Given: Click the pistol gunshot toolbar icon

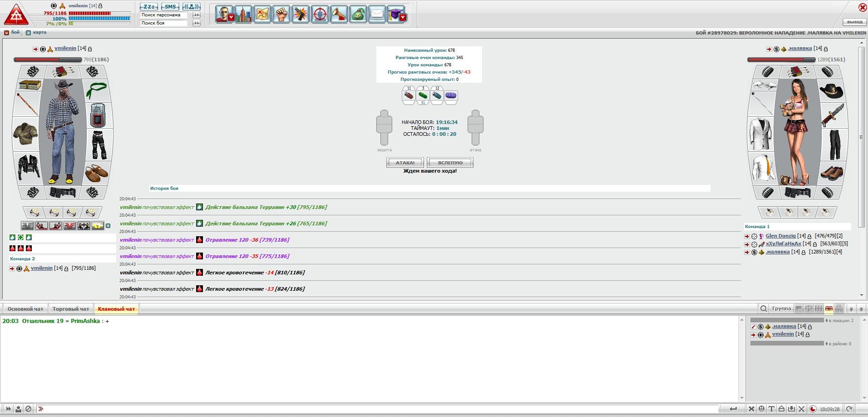Looking at the screenshot, I should click(x=301, y=15).
